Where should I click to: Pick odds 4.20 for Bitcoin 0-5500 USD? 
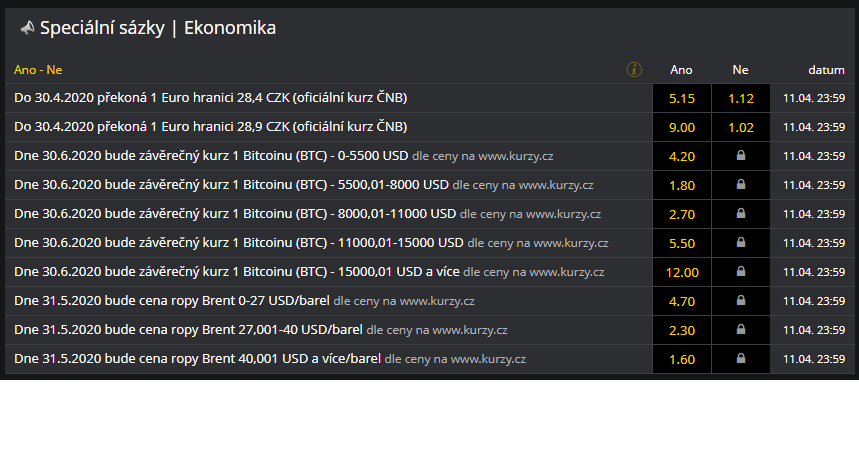tap(682, 156)
